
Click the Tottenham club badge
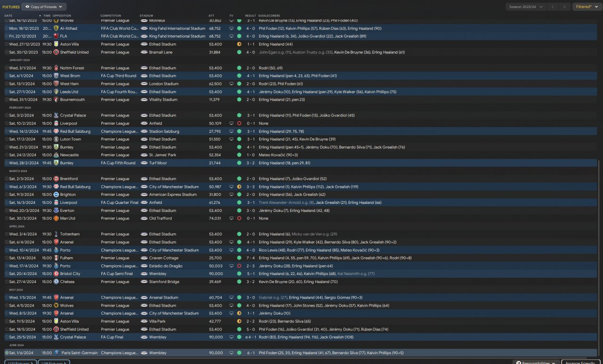[x=56, y=234]
